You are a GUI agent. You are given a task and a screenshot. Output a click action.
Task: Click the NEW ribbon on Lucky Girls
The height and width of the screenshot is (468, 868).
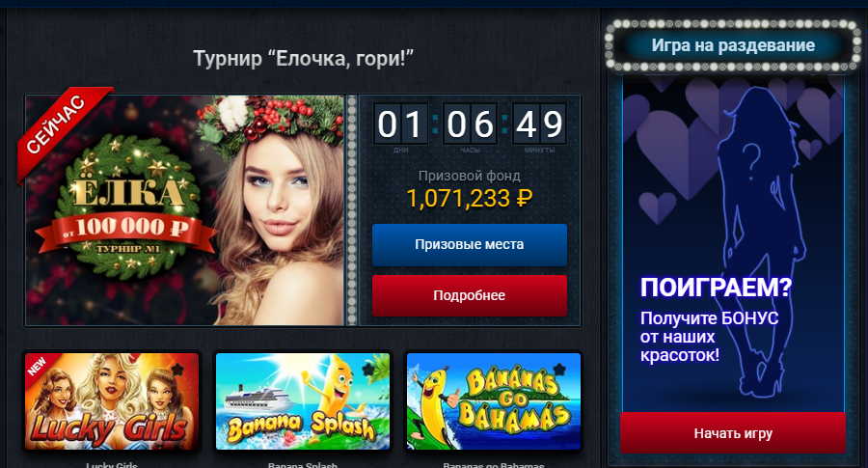tap(37, 366)
